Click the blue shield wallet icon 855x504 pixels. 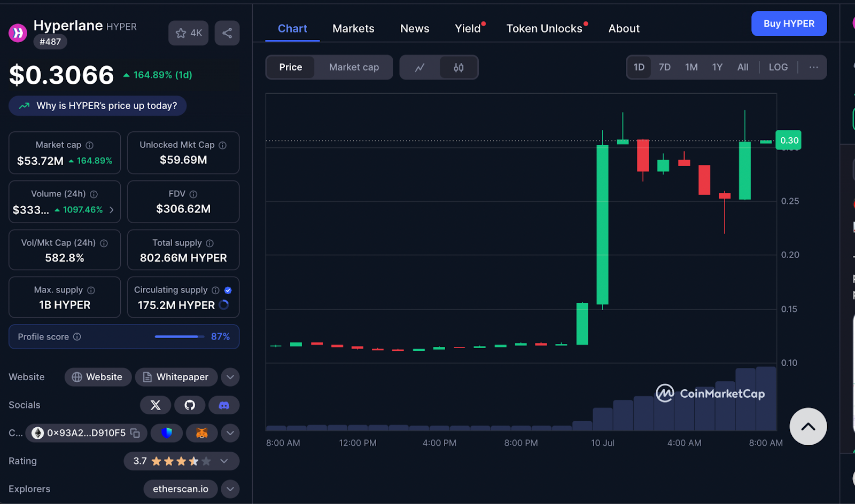167,433
